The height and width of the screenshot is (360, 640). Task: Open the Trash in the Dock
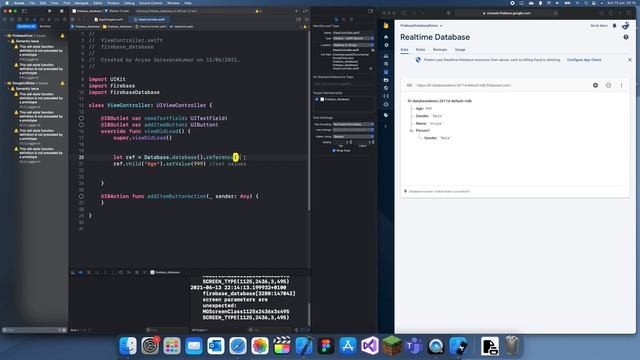tap(512, 346)
